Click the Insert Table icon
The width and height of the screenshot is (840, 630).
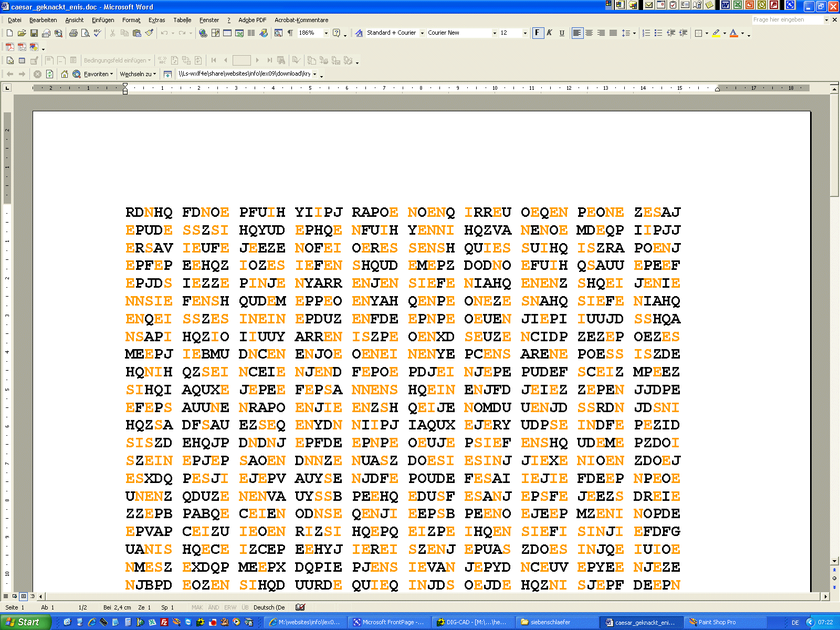click(x=227, y=33)
